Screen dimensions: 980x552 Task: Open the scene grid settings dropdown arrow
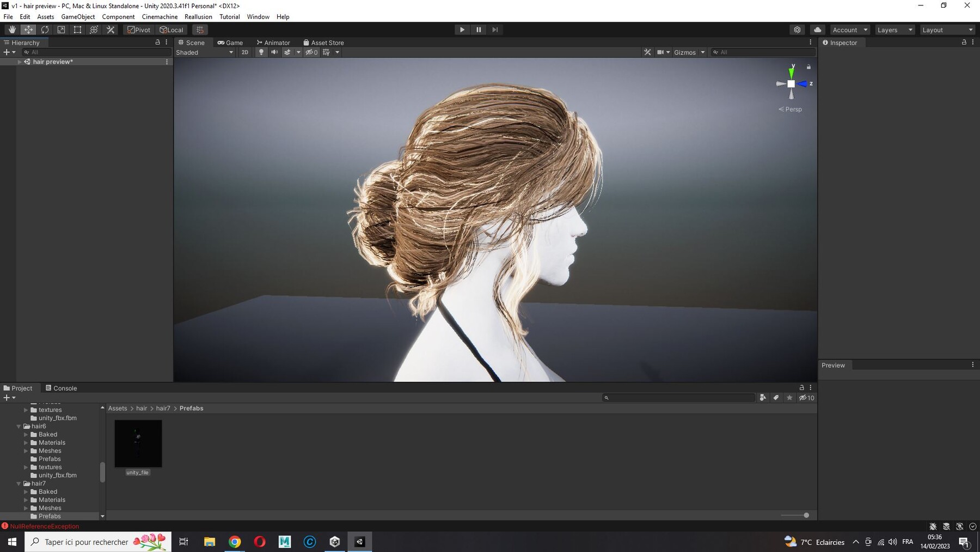point(338,52)
